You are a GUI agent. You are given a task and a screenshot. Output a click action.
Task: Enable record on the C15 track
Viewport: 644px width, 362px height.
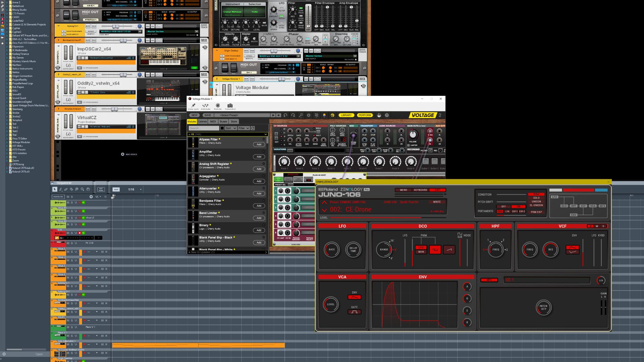tap(80, 233)
